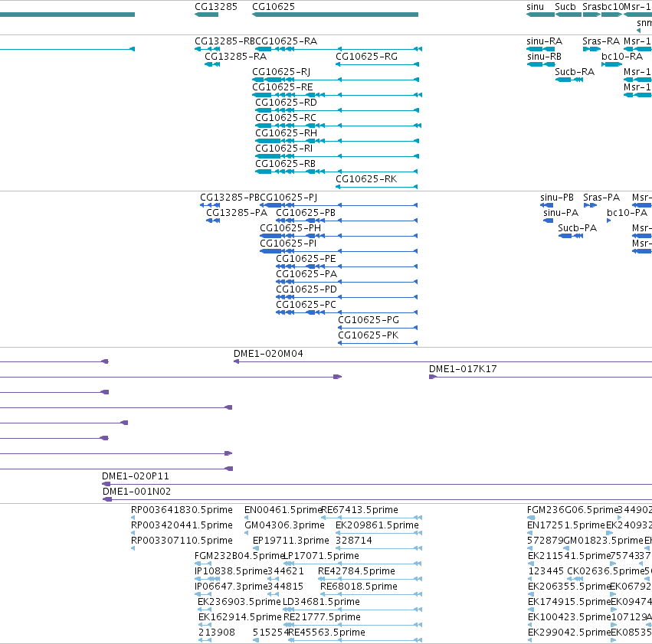Screen dimensions: 652x644
Task: Select BAC clone DME1-020M04
Action: pos(268,354)
